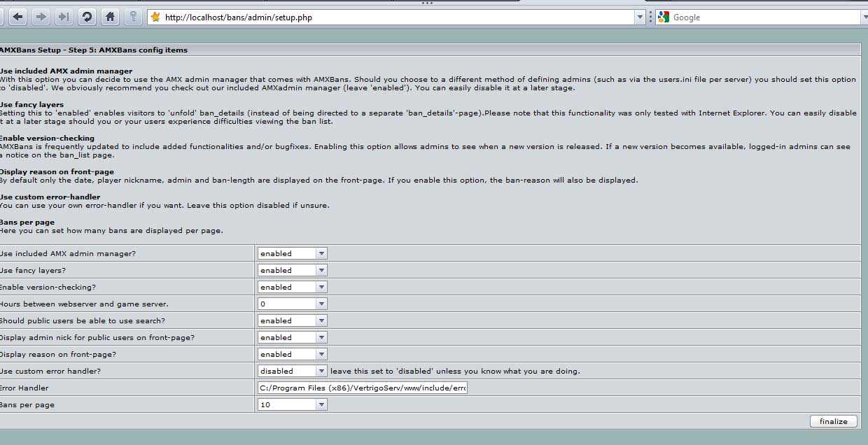The width and height of the screenshot is (868, 445).
Task: Open the search box dropdown arrow
Action: pyautogui.click(x=864, y=17)
